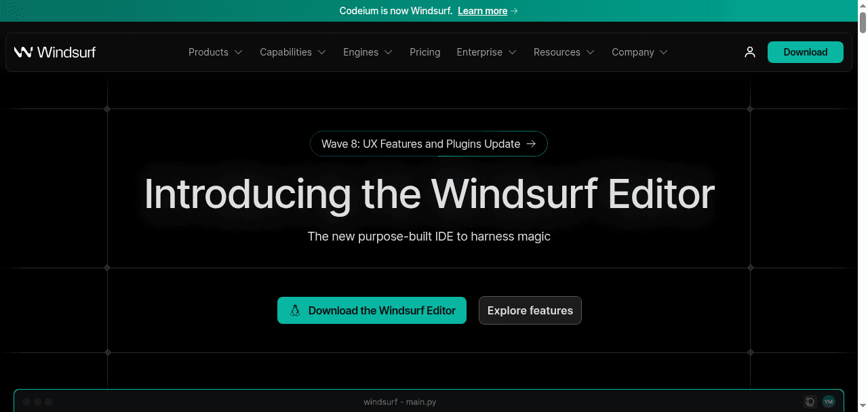Click the windsurf - main.py title bar
Screen dimensions: 868x412
(x=399, y=402)
